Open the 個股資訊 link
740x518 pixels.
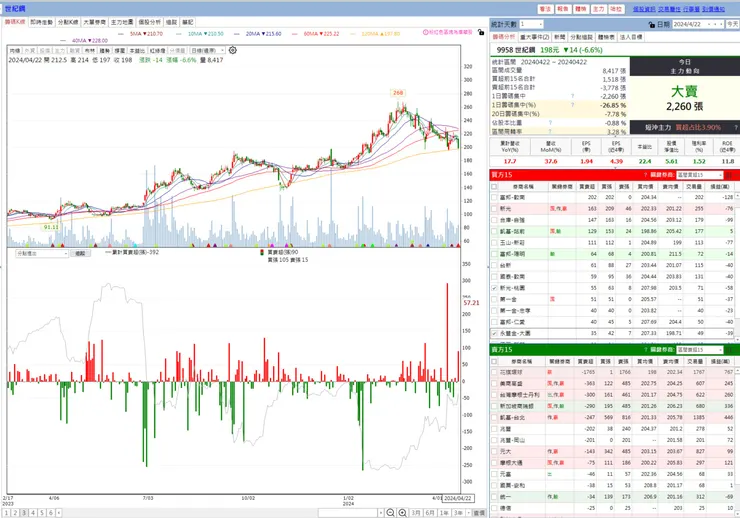(644, 9)
